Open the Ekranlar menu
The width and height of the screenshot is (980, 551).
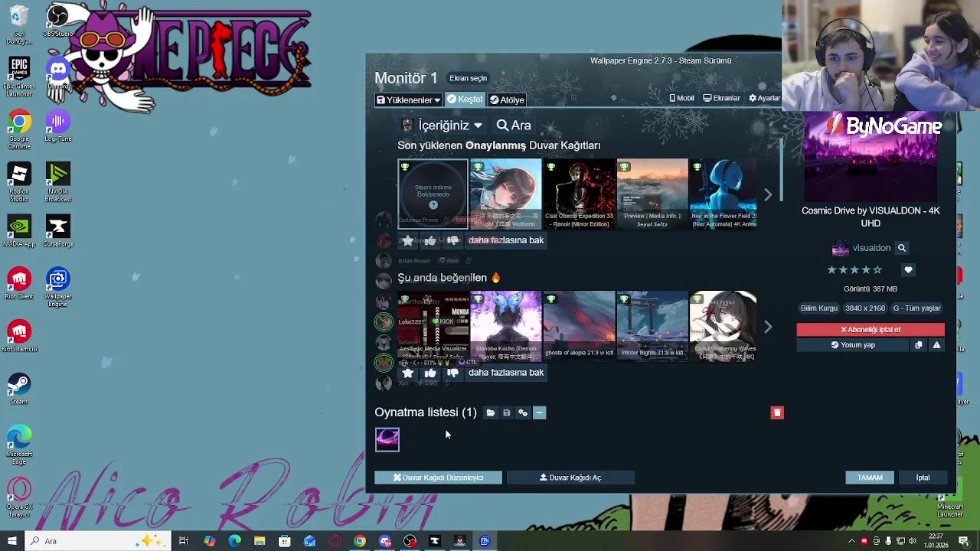[x=722, y=98]
